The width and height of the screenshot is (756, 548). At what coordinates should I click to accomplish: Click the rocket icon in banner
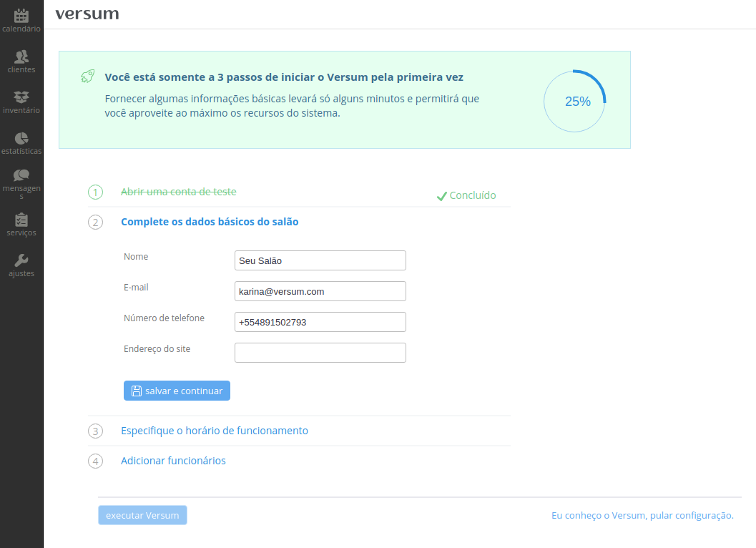pos(88,77)
